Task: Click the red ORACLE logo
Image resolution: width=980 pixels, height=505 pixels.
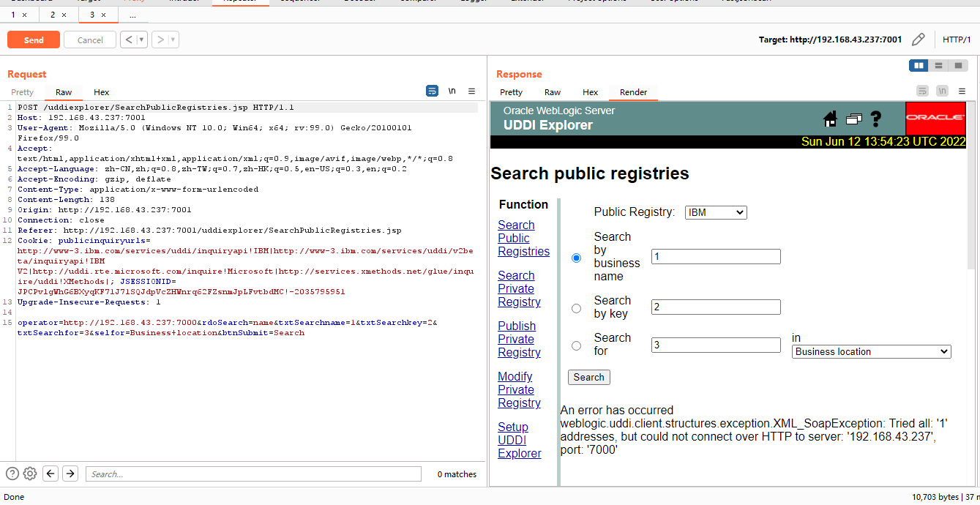Action: coord(935,118)
